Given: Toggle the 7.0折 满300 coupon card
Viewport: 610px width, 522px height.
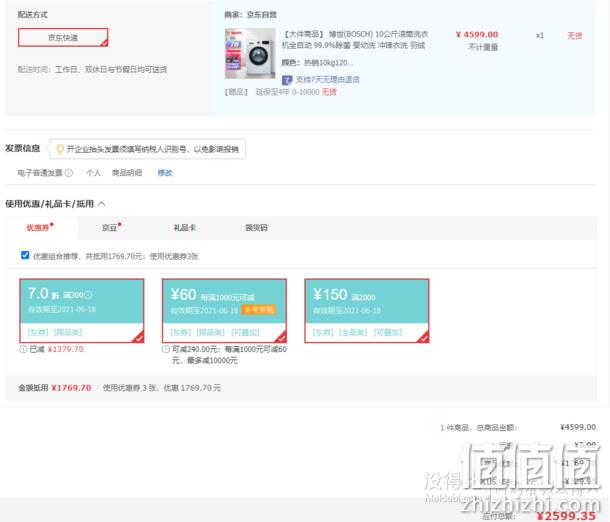Looking at the screenshot, I should [x=82, y=311].
